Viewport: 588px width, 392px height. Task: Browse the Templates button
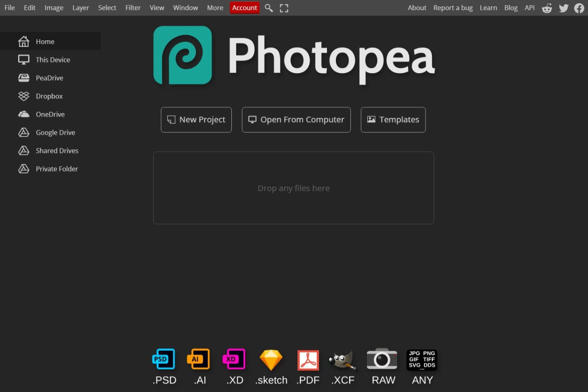tap(393, 120)
